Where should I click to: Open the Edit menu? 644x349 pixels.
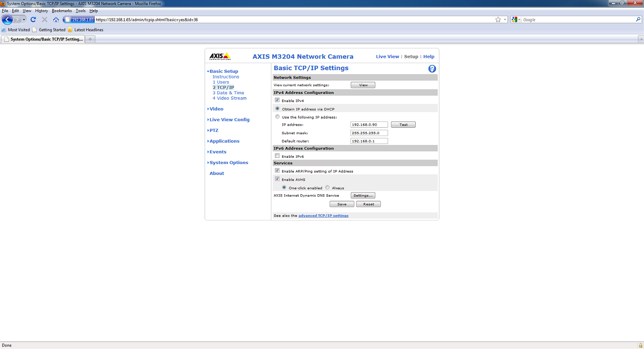[15, 11]
